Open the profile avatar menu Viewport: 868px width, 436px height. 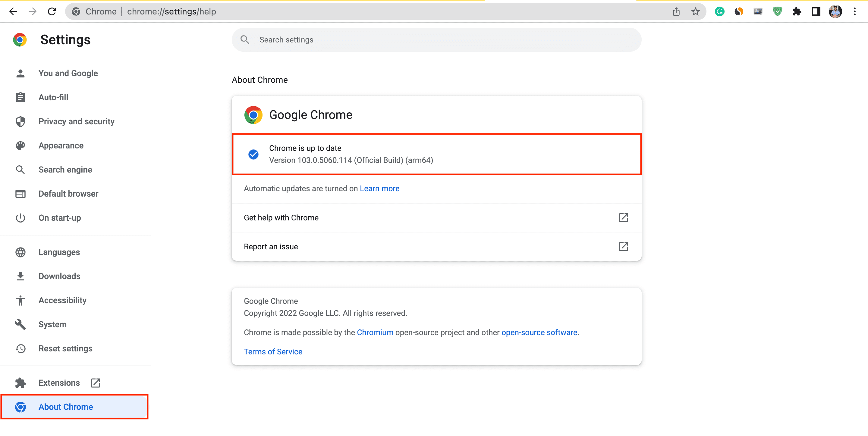(835, 11)
